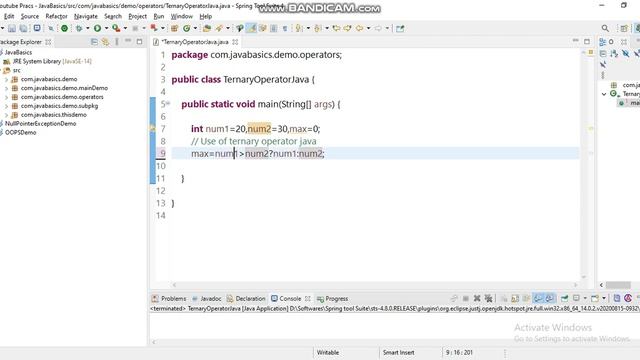Collapse All in Package Explorer
Screen dimensions: 640x360
(x=94, y=42)
